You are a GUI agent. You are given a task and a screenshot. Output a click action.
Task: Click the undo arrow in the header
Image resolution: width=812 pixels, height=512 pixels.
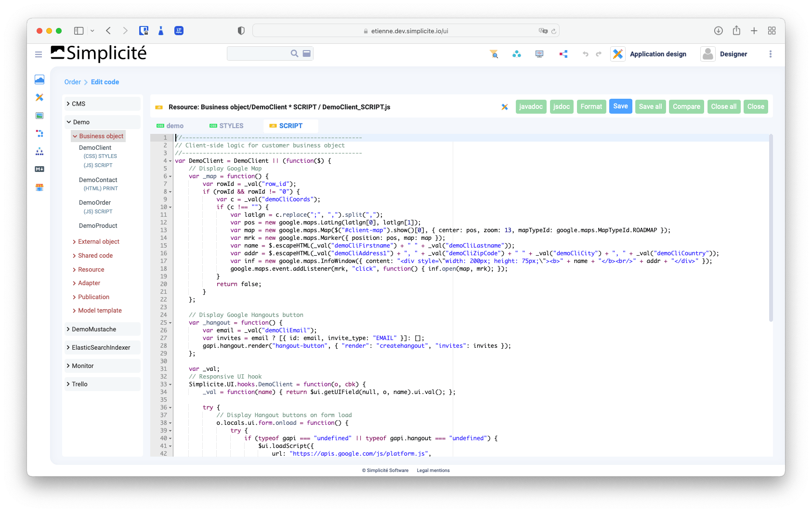(586, 54)
